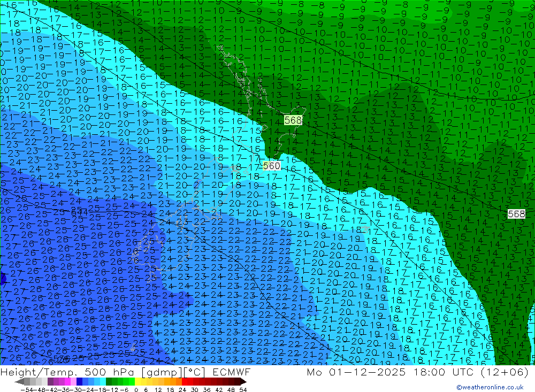535x392 pixels.
Task: Select the 568 contour label near map center
Action: click(293, 120)
